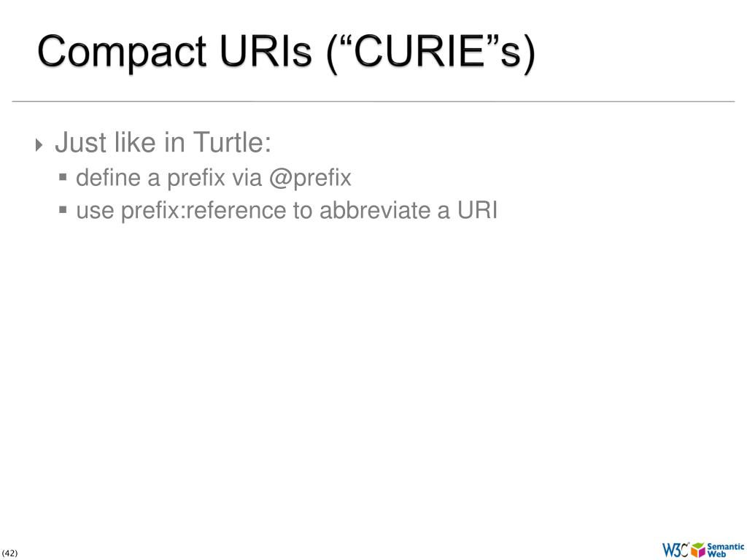Click the Compact URIs slide title

click(x=286, y=52)
